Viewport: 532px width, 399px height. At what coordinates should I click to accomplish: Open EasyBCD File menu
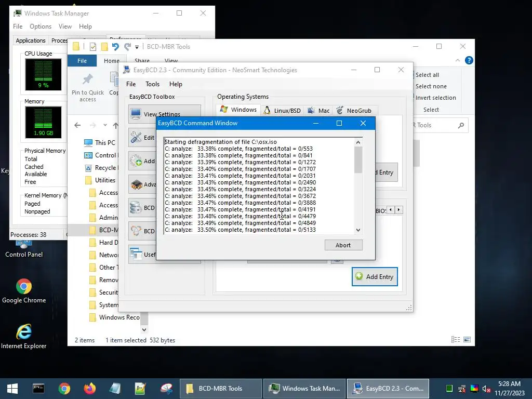(x=131, y=84)
